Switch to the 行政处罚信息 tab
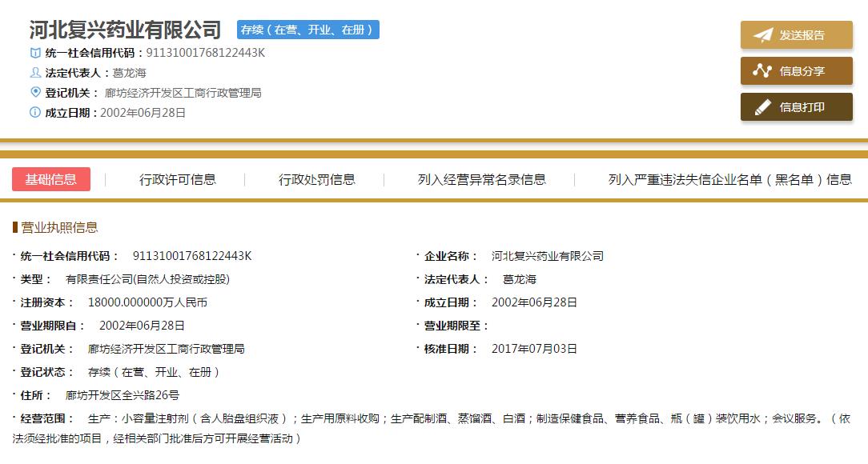 click(x=316, y=179)
